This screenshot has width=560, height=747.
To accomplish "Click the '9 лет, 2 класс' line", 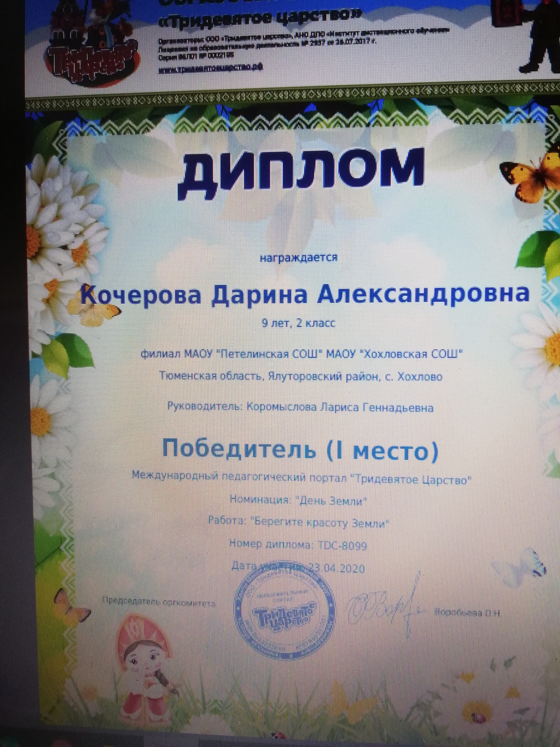I will pyautogui.click(x=298, y=323).
